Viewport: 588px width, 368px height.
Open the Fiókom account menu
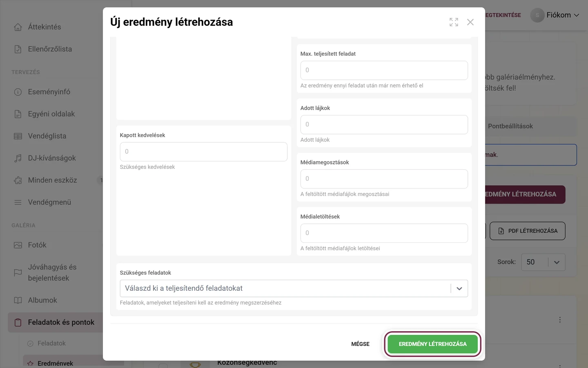pos(555,15)
